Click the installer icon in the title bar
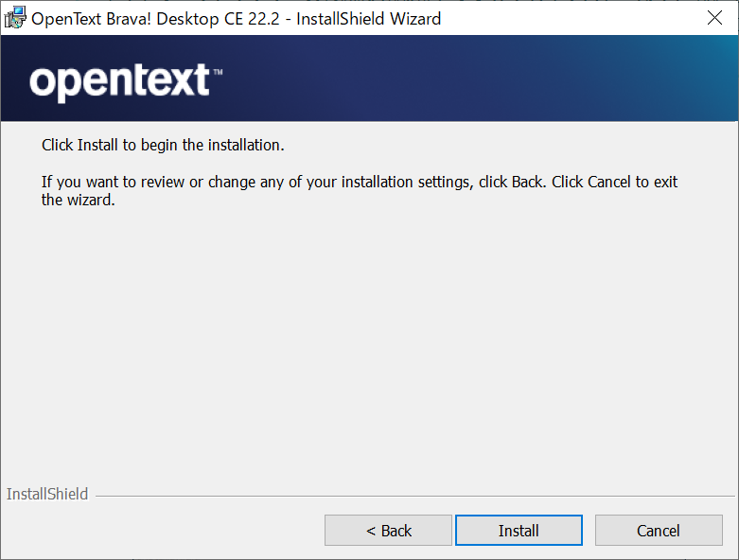Image resolution: width=739 pixels, height=560 pixels. pyautogui.click(x=15, y=18)
